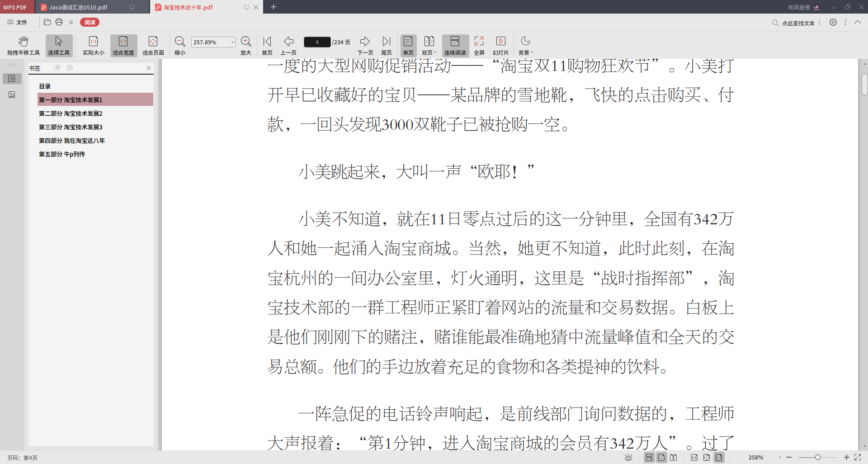The width and height of the screenshot is (868, 464).
Task: Toggle double page view in status bar
Action: point(674,458)
